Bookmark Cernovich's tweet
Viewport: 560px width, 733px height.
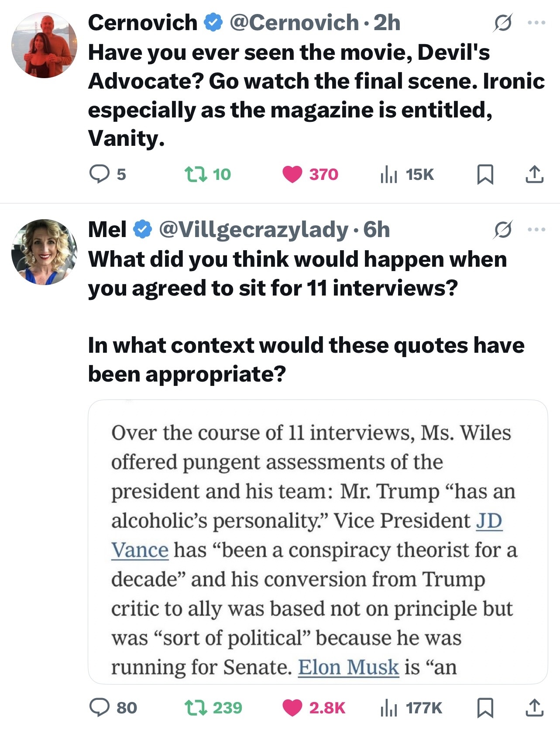(x=485, y=174)
